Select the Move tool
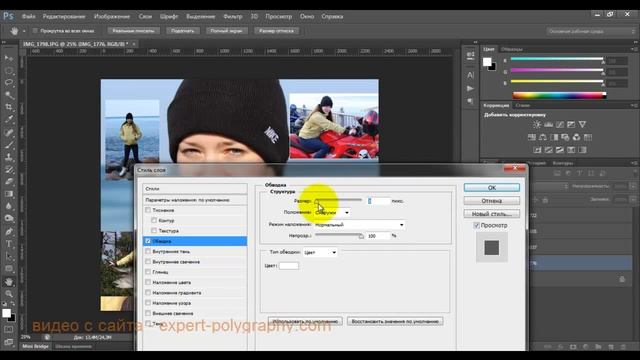Screen dimensions: 640x360 pos(9,58)
